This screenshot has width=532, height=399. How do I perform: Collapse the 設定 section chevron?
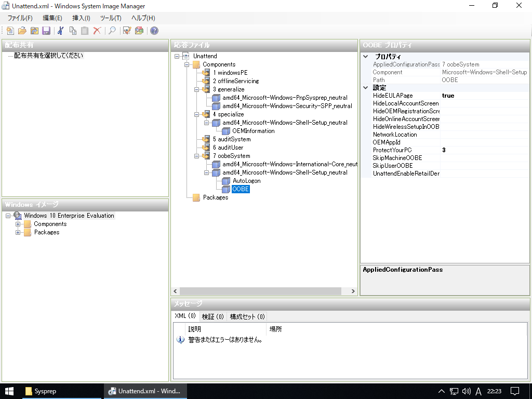366,87
